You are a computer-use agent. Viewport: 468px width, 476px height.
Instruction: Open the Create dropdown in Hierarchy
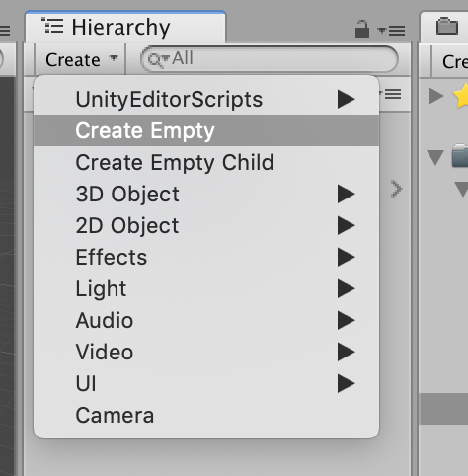coord(81,60)
